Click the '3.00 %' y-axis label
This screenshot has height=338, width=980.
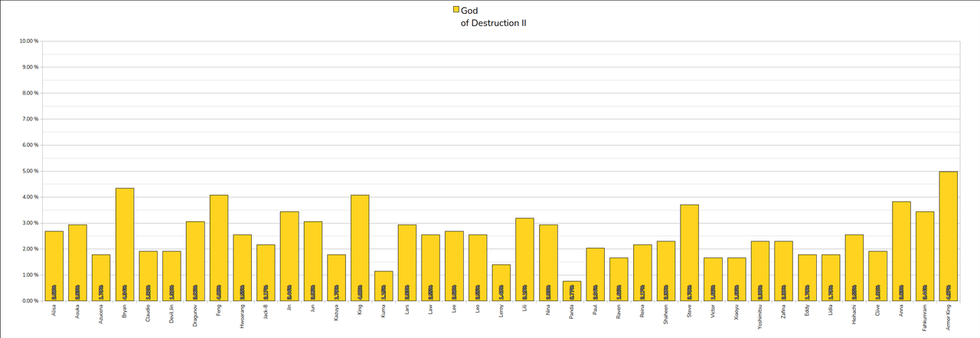(x=29, y=223)
